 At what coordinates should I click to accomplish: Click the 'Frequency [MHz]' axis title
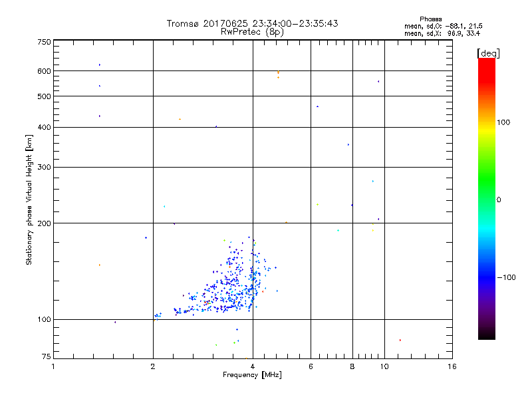pyautogui.click(x=252, y=375)
